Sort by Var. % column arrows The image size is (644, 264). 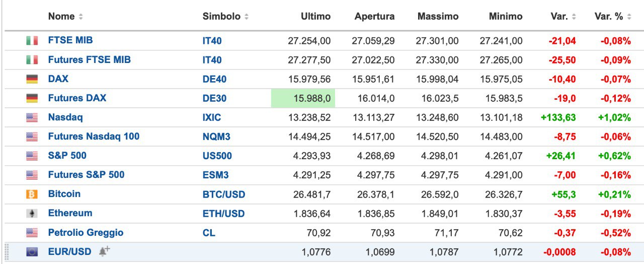629,17
